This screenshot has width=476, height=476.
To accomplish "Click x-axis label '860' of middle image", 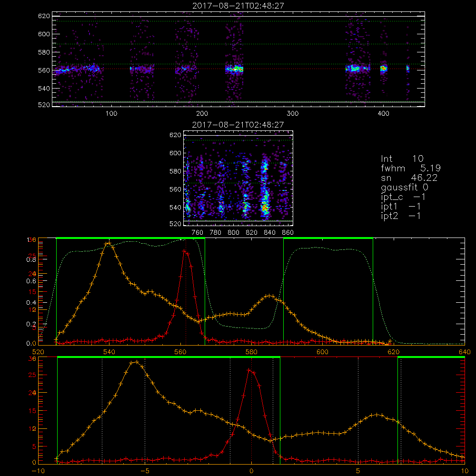I will tap(288, 233).
